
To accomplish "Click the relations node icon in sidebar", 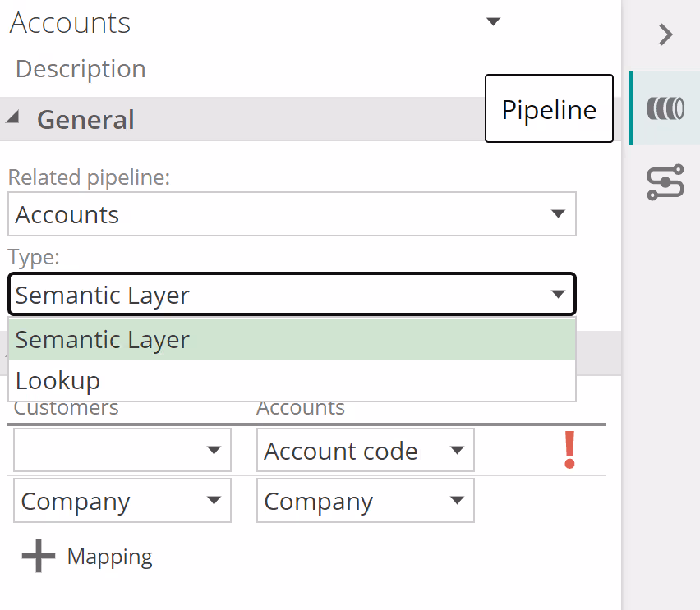I will point(665,182).
